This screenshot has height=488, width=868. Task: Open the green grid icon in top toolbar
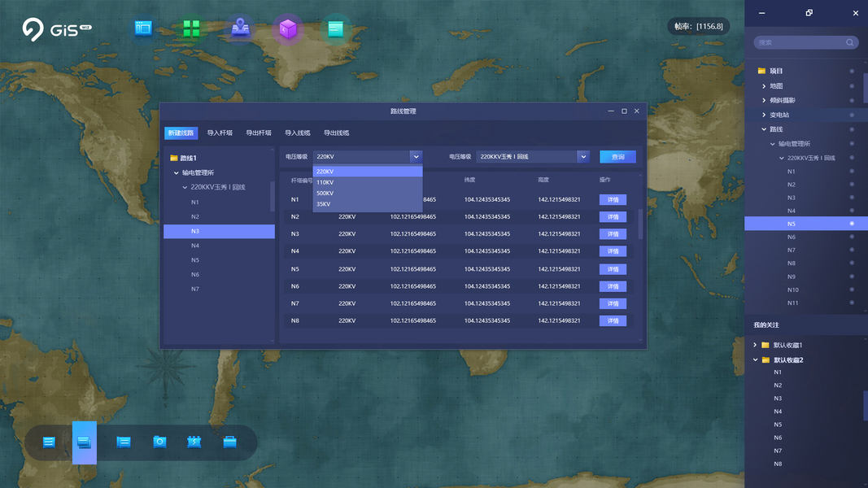tap(191, 28)
